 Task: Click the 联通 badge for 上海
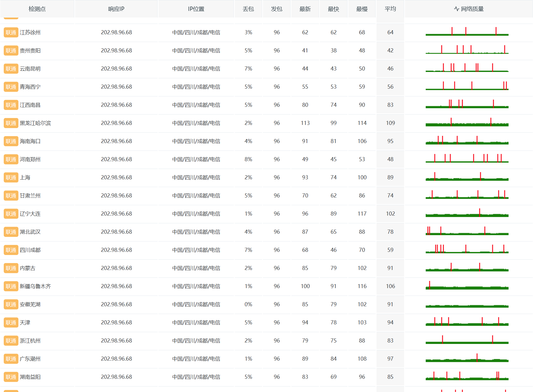point(11,178)
